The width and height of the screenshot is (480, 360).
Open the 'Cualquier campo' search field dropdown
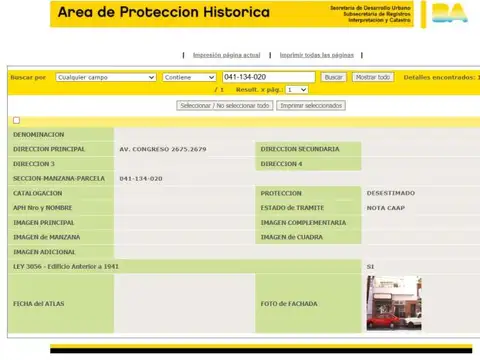(106, 77)
